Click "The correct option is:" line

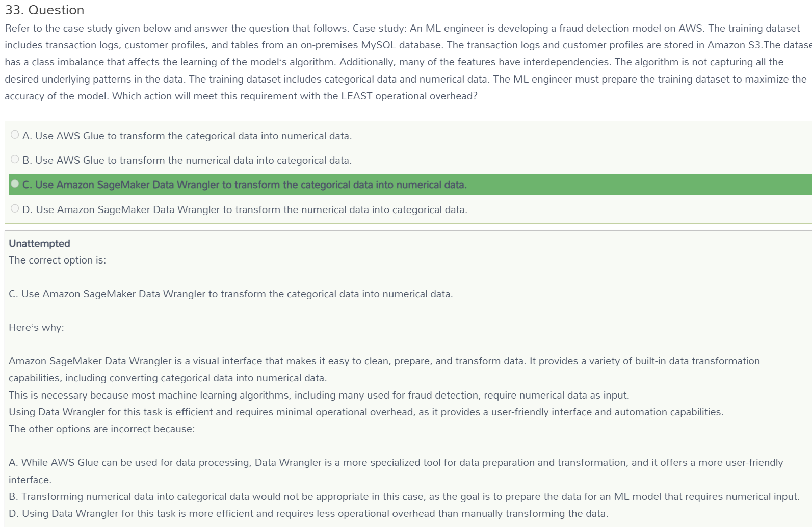[57, 260]
